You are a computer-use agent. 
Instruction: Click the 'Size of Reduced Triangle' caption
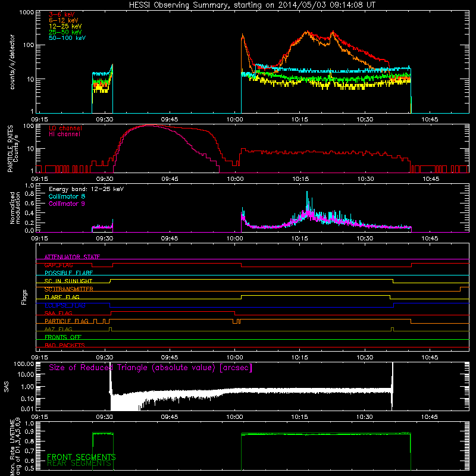pyautogui.click(x=151, y=368)
